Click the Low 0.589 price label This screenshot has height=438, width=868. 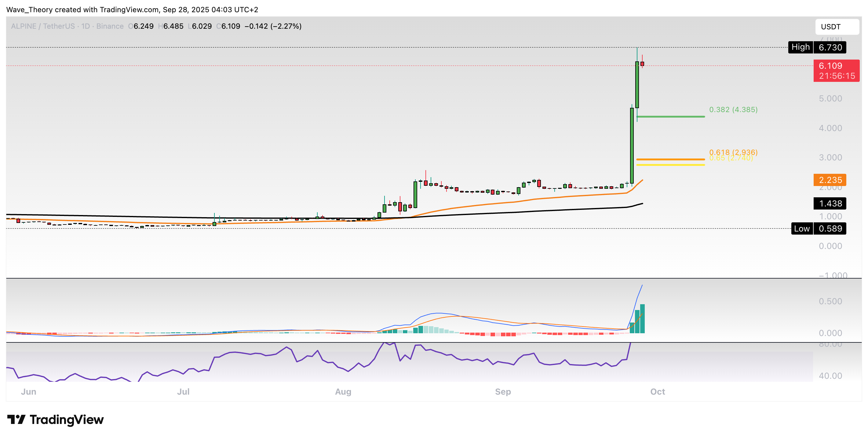coord(819,228)
